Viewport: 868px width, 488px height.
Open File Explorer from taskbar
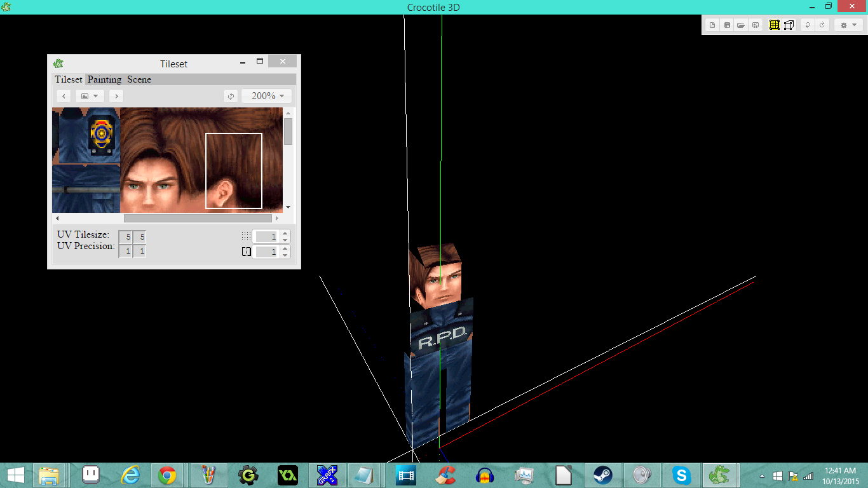[49, 475]
